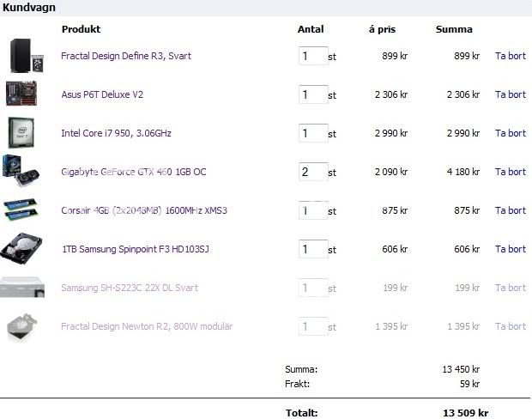Click the Fractal Design Newton power supply image

tap(21, 325)
